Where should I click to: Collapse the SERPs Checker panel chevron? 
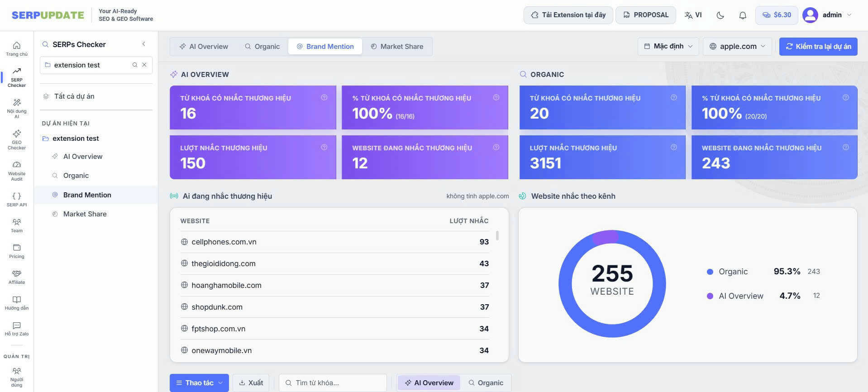(x=144, y=44)
